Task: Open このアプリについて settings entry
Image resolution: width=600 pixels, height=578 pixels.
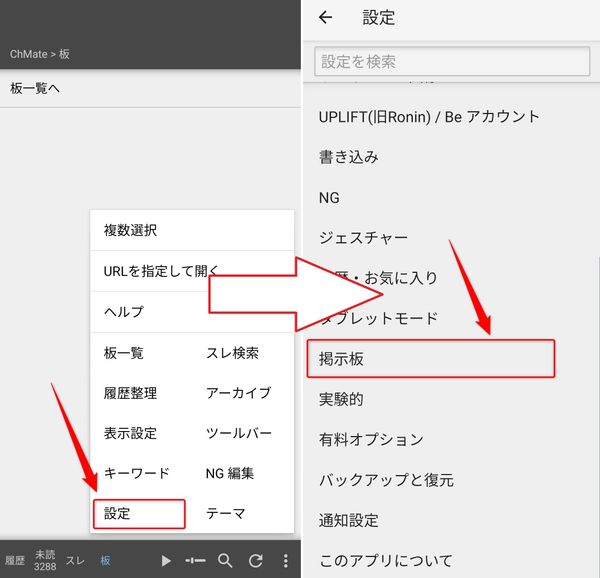Action: pyautogui.click(x=386, y=560)
